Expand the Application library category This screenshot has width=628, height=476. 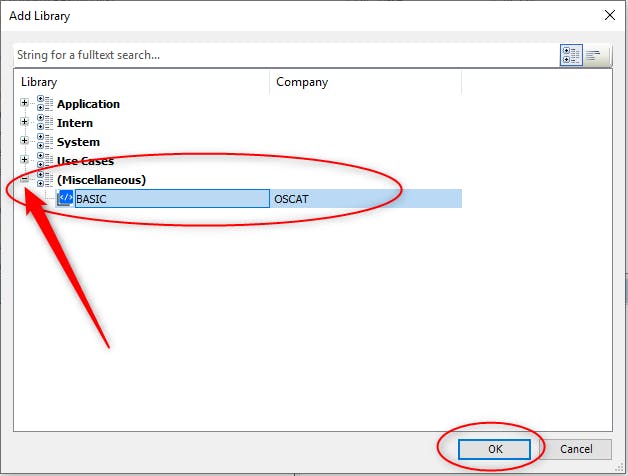24,103
